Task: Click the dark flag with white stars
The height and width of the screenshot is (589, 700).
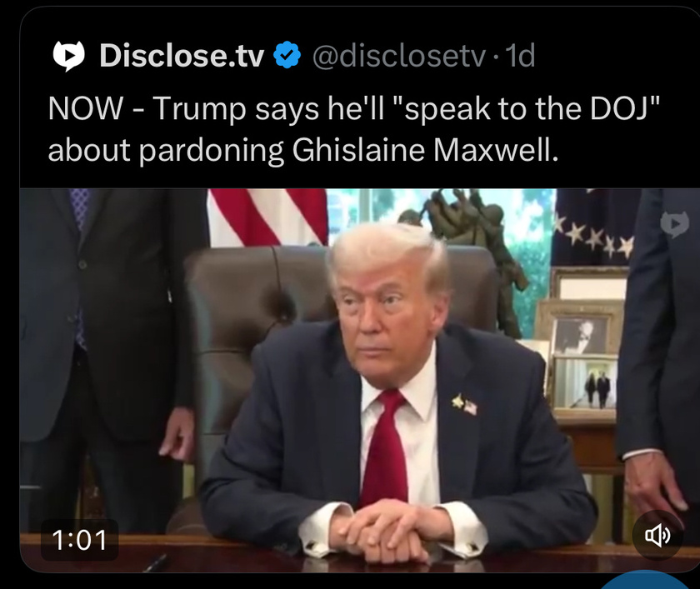Action: 595,227
